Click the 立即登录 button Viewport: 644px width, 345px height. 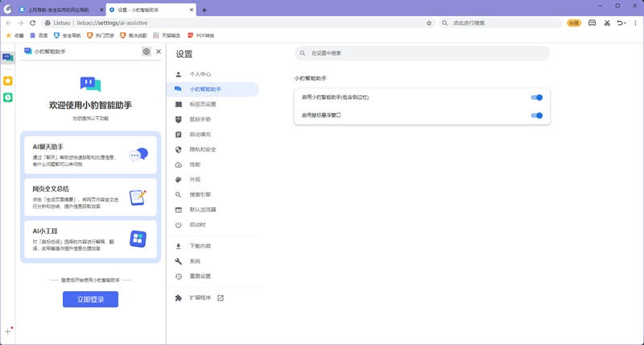pyautogui.click(x=90, y=299)
